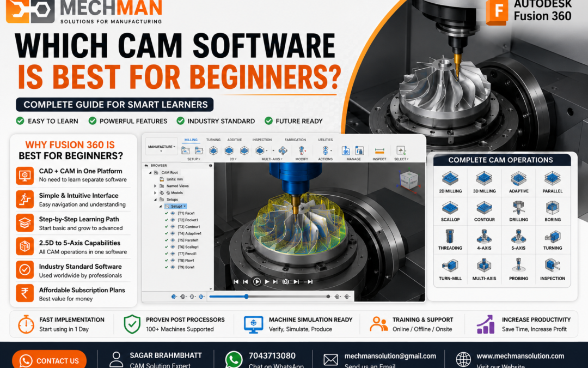588x368 pixels.
Task: Click the 2D MILLING operation icon
Action: tap(450, 178)
